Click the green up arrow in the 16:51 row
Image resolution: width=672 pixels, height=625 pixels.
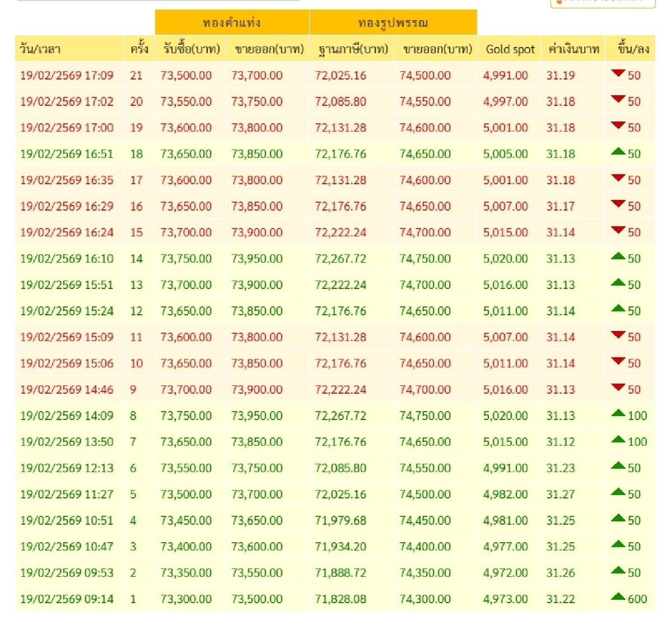618,151
